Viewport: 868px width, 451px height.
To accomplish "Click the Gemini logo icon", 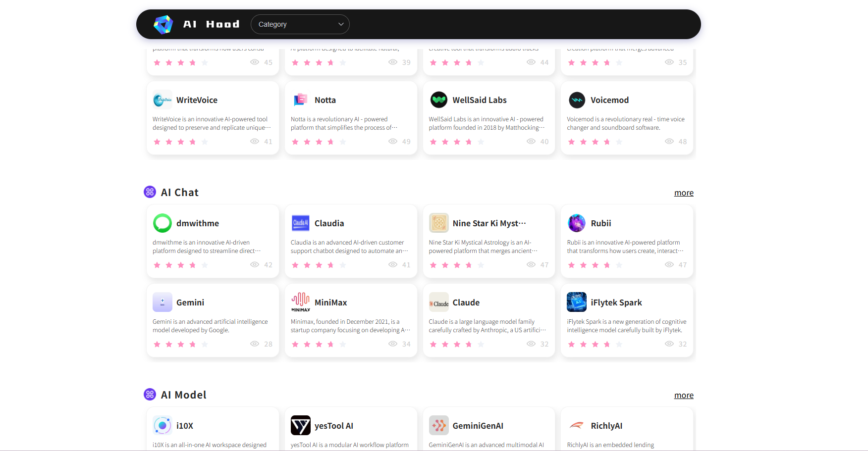I will coord(162,302).
